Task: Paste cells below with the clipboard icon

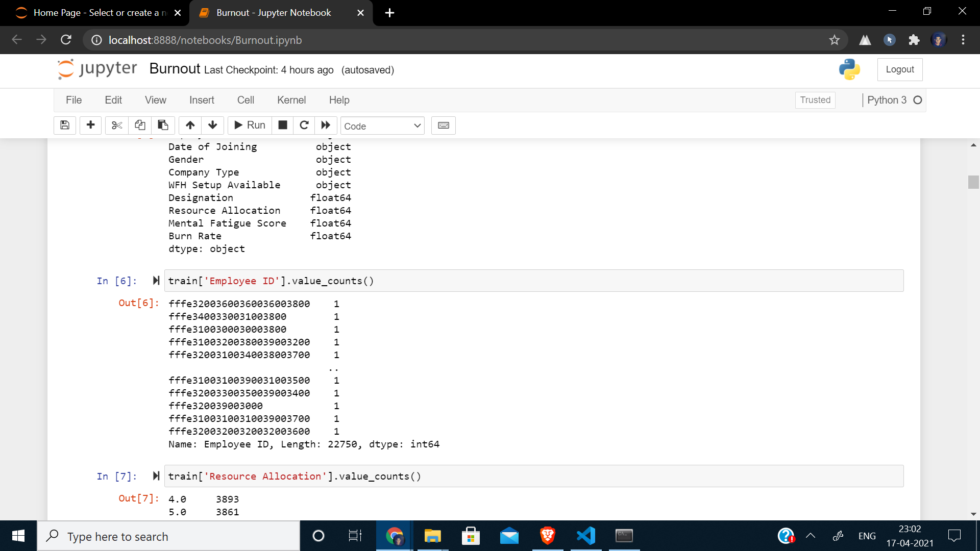Action: [163, 126]
